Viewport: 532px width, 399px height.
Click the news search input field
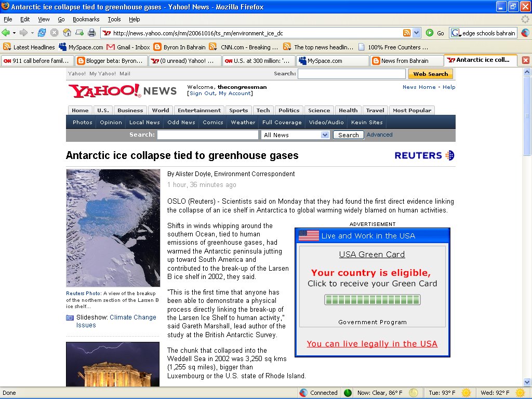pyautogui.click(x=208, y=135)
